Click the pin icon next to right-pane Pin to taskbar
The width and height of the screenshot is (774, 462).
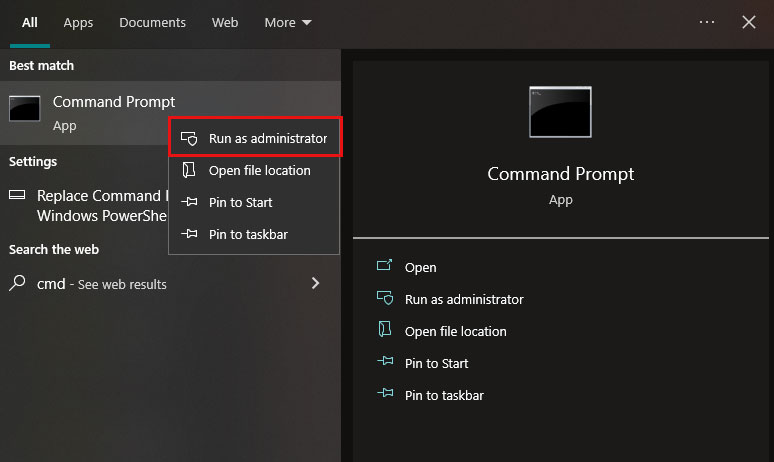385,393
